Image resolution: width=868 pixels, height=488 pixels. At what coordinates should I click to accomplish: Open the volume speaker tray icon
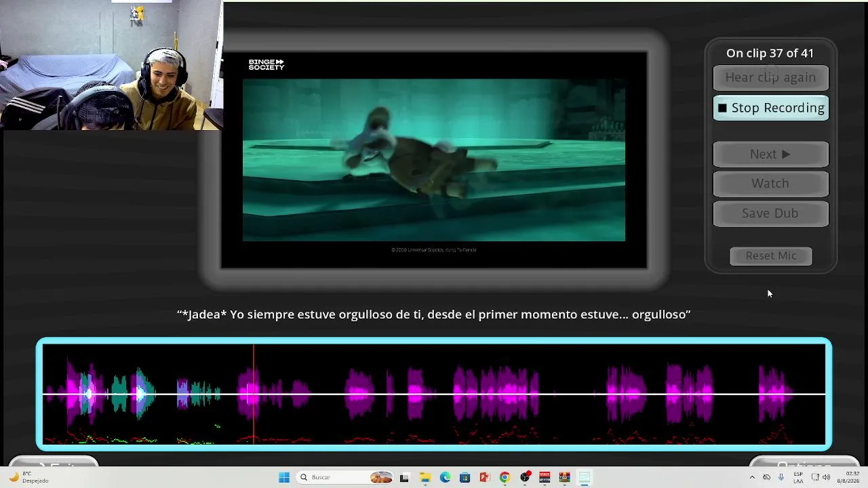pyautogui.click(x=827, y=477)
